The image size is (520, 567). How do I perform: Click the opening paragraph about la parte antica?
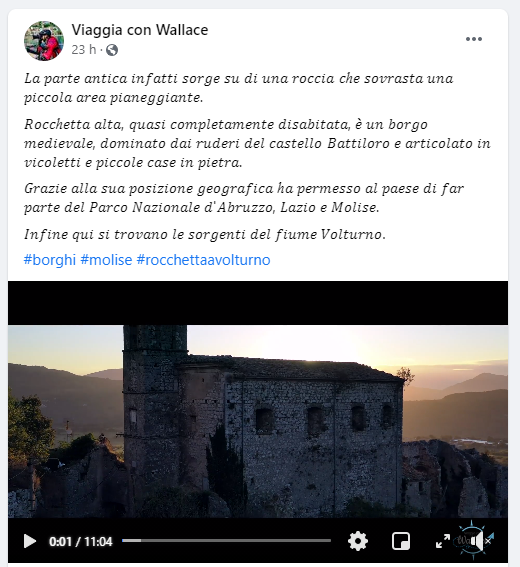pos(239,88)
